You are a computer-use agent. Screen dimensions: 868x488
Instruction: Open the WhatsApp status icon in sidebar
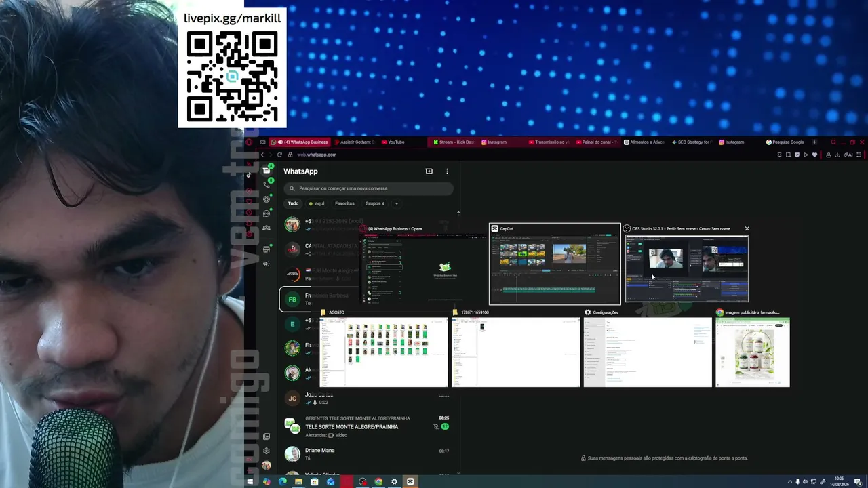pos(267,199)
